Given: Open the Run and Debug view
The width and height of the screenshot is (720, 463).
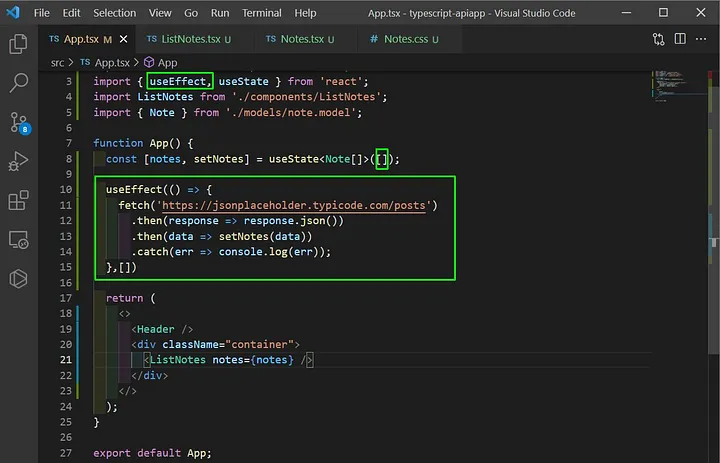Looking at the screenshot, I should (18, 162).
